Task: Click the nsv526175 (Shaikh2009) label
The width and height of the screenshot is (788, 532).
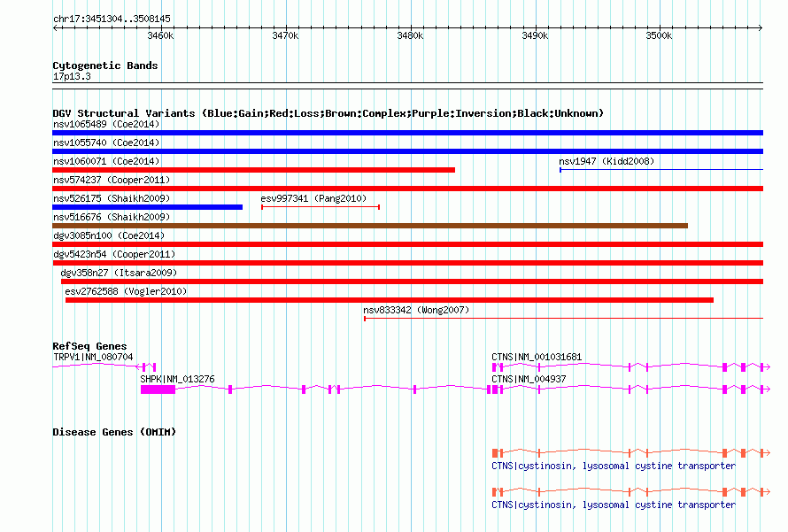Action: (x=112, y=198)
